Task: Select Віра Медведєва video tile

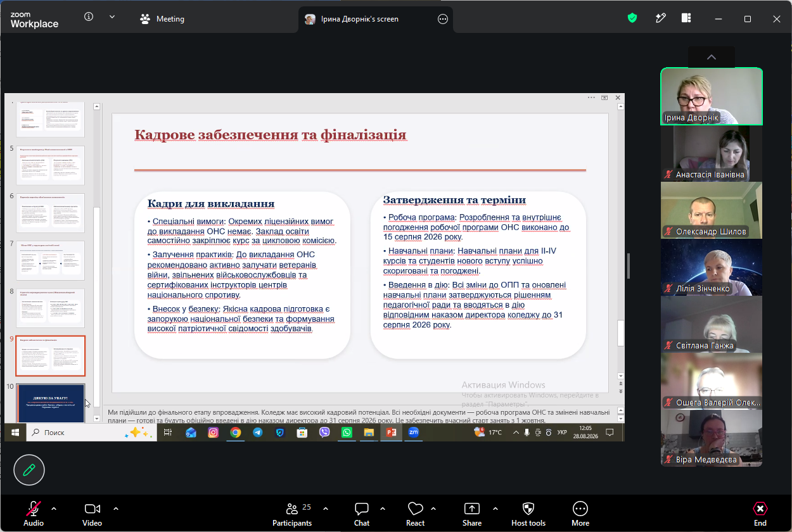Action: [x=712, y=438]
